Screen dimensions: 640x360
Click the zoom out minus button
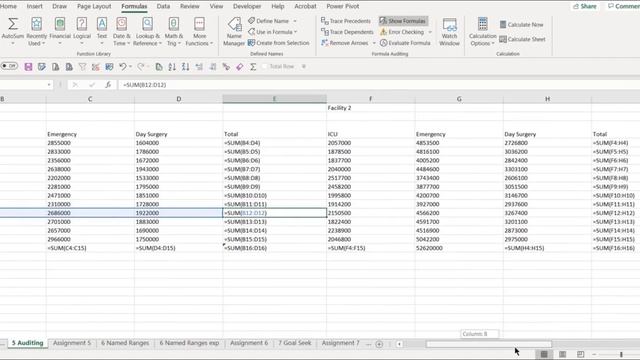pos(594,354)
